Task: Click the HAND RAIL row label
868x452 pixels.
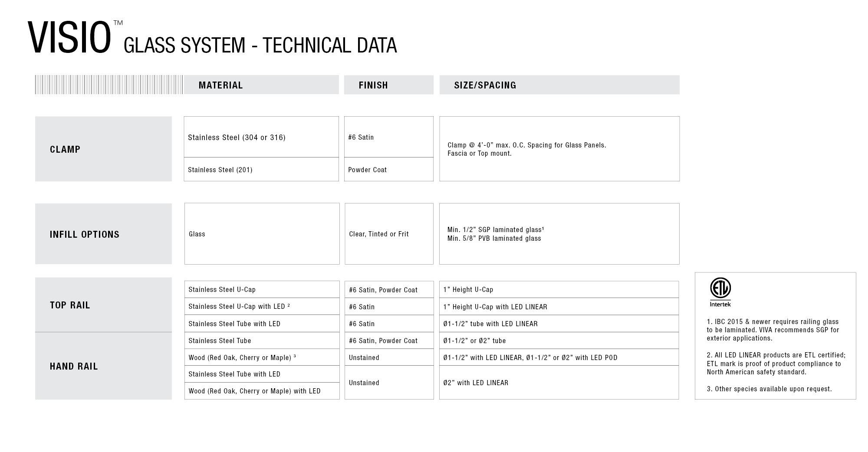Action: pos(74,366)
